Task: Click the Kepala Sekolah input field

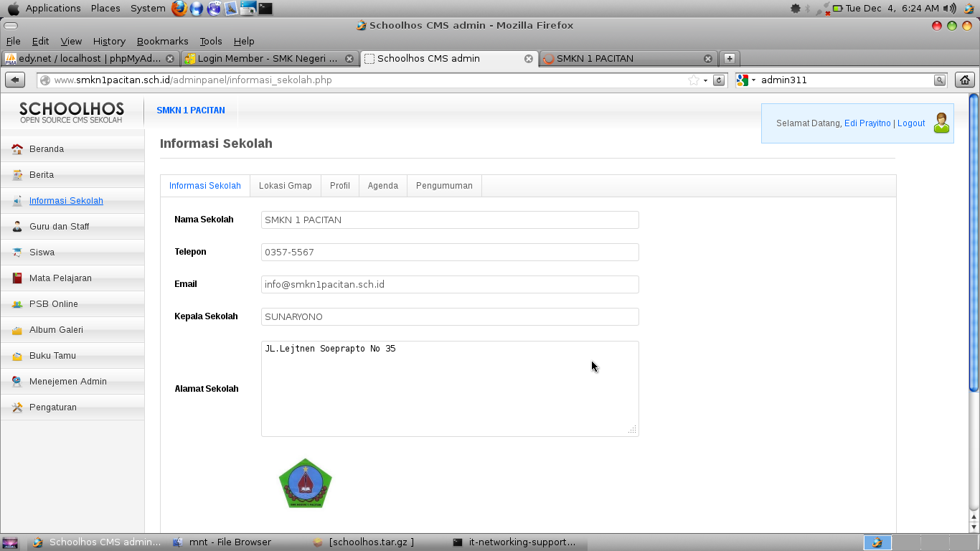Action: pos(450,317)
